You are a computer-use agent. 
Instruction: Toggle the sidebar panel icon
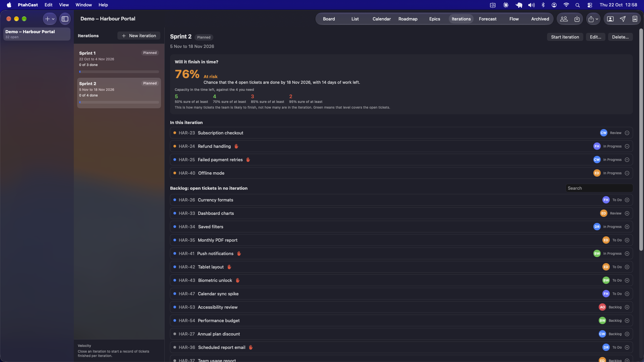tap(65, 19)
